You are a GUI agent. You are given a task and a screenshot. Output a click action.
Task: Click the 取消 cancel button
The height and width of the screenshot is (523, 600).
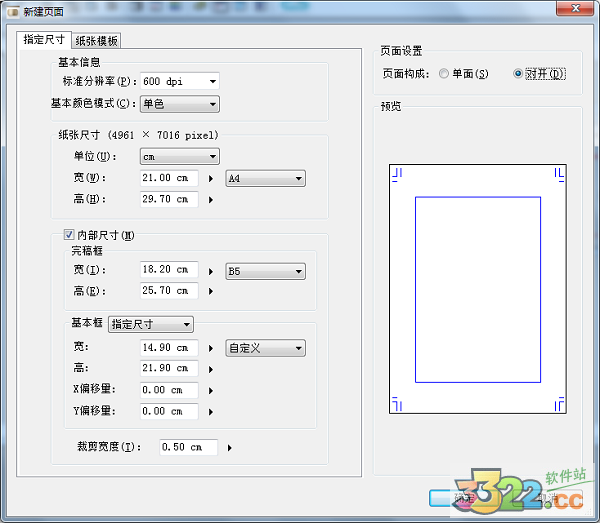(x=548, y=498)
